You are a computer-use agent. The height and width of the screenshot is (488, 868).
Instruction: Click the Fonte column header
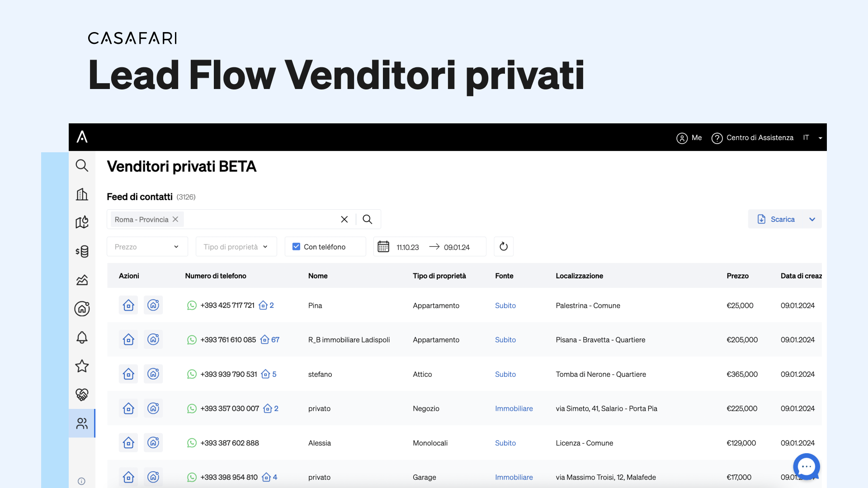coord(504,276)
